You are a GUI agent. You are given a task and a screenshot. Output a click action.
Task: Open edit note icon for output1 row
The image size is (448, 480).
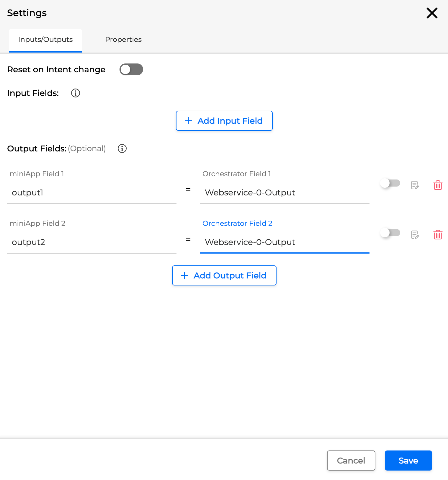415,185
